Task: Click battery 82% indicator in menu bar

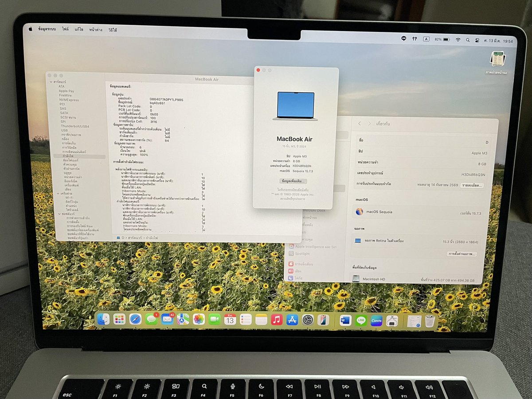Action: coord(442,39)
